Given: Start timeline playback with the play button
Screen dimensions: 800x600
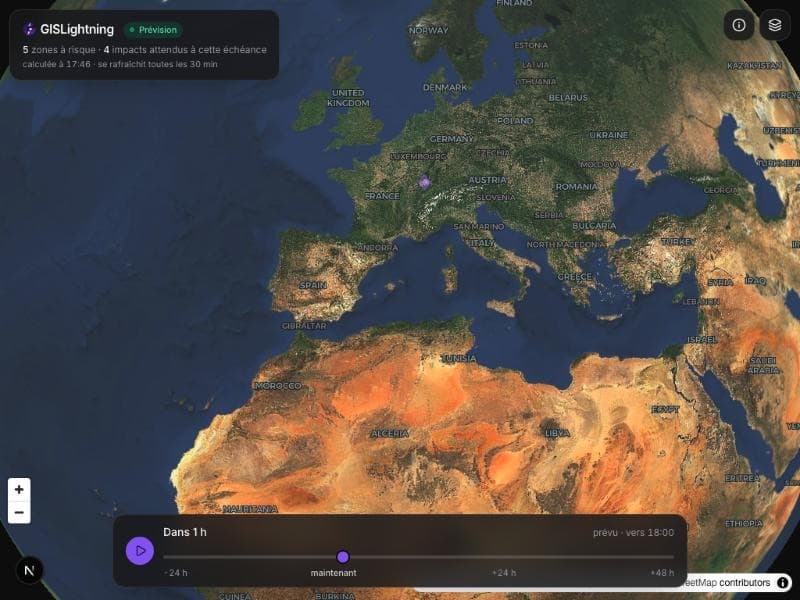Looking at the screenshot, I should point(140,551).
